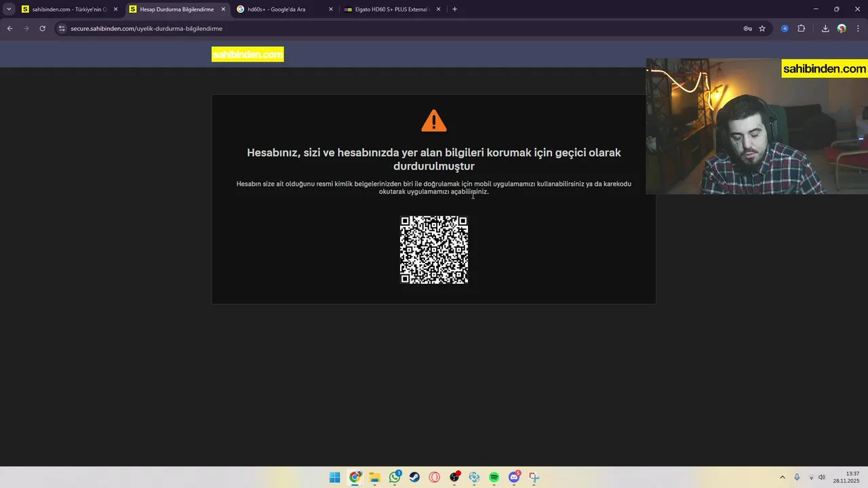Image resolution: width=868 pixels, height=488 pixels.
Task: Close the Elgato HD60 S+ tab
Action: (439, 9)
